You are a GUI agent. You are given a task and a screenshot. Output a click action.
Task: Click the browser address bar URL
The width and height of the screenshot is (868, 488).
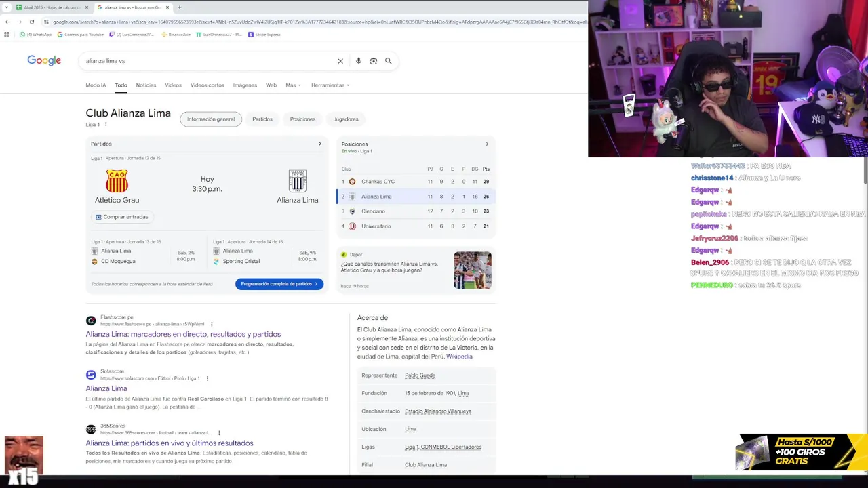(319, 22)
